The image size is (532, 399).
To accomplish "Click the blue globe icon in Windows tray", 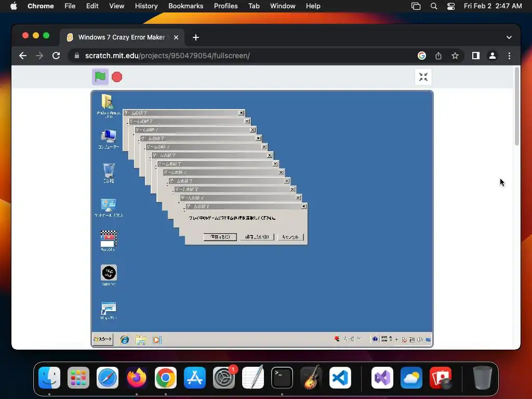I will pyautogui.click(x=375, y=339).
